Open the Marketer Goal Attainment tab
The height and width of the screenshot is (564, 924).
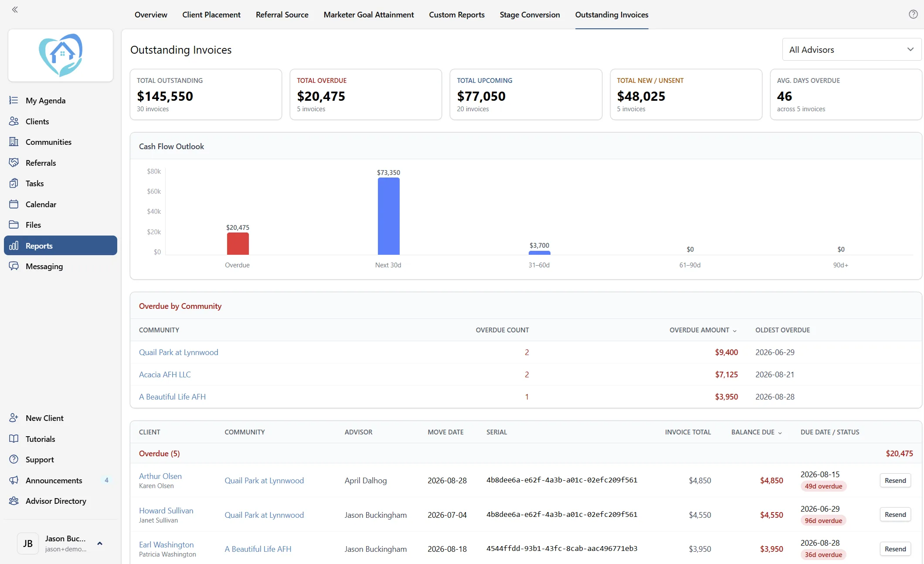coord(369,15)
